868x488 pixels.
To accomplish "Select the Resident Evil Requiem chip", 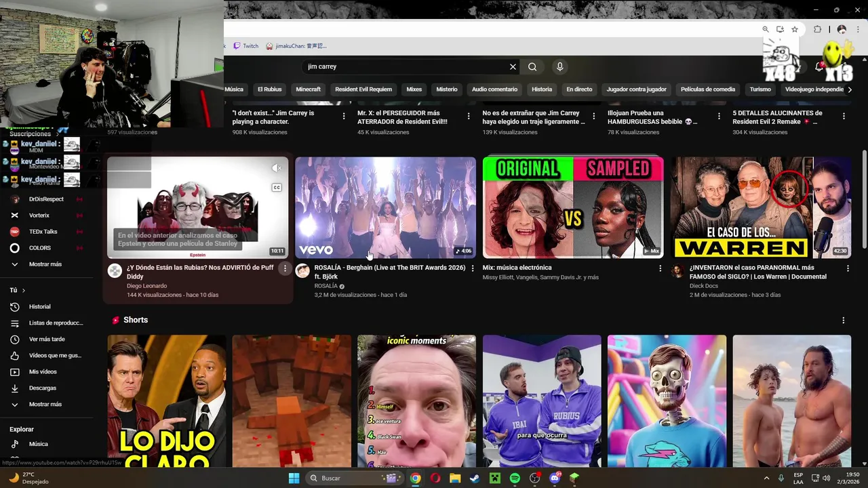I will point(363,89).
